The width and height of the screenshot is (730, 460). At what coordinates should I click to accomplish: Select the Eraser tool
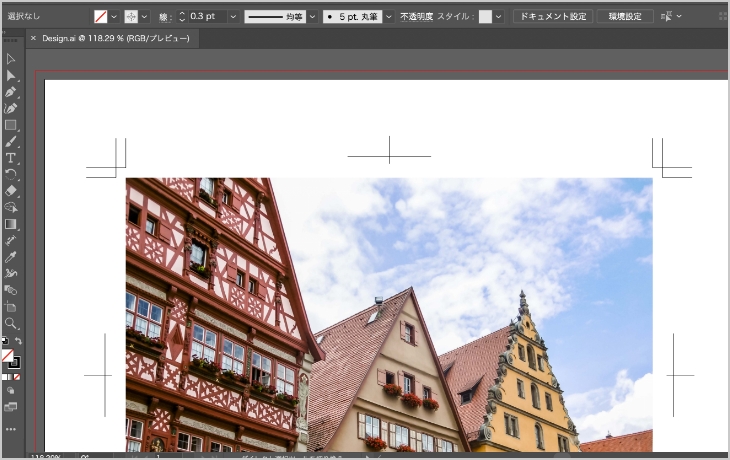(x=11, y=191)
